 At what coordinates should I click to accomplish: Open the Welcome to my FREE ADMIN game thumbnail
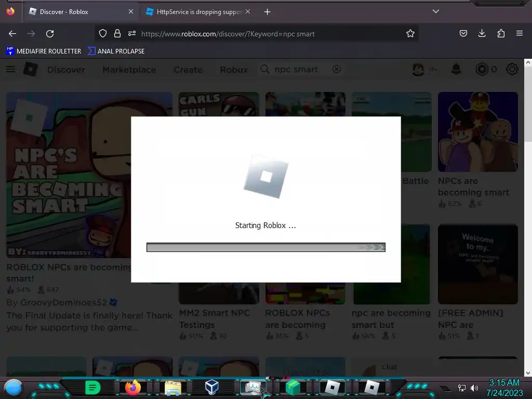(x=478, y=264)
